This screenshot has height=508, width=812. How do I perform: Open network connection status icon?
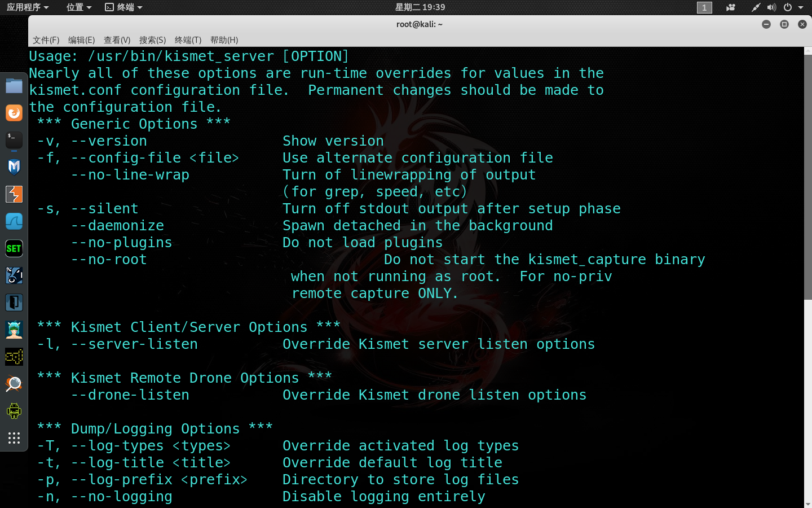(x=756, y=7)
